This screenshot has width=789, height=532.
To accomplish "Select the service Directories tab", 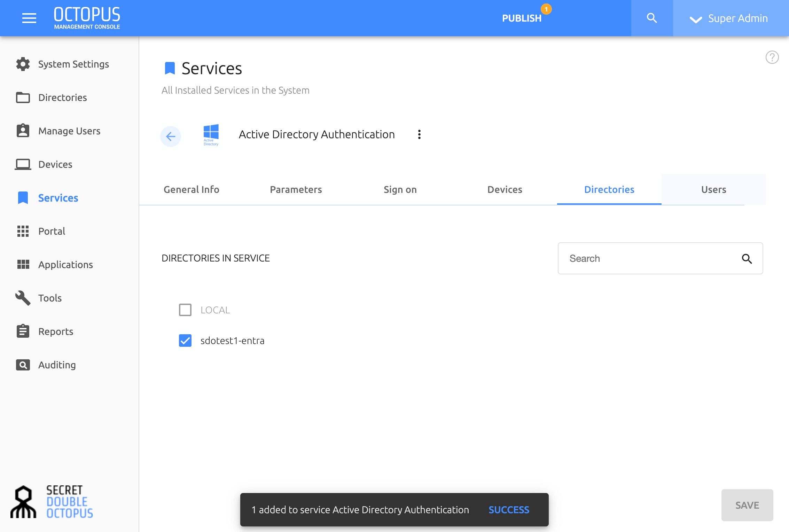I will (x=609, y=189).
